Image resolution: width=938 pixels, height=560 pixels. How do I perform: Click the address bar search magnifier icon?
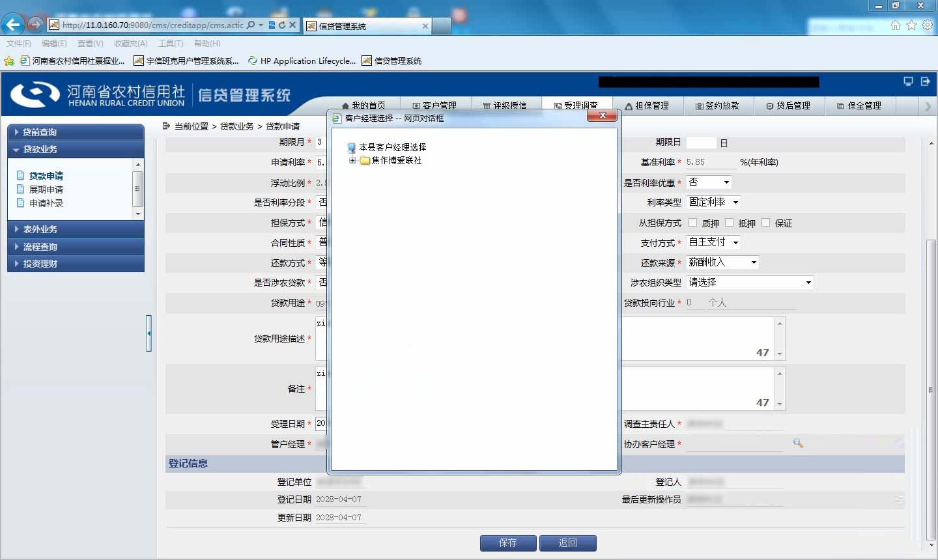(x=251, y=25)
